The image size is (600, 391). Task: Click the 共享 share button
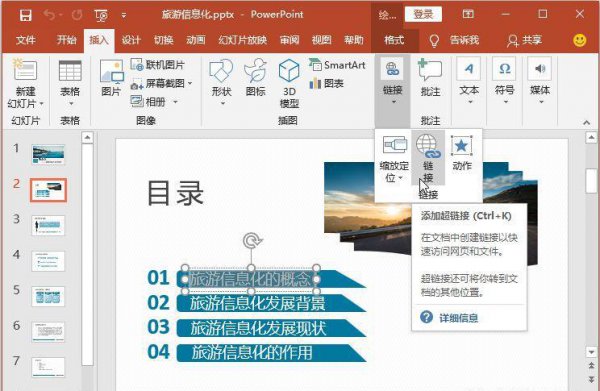pos(524,40)
